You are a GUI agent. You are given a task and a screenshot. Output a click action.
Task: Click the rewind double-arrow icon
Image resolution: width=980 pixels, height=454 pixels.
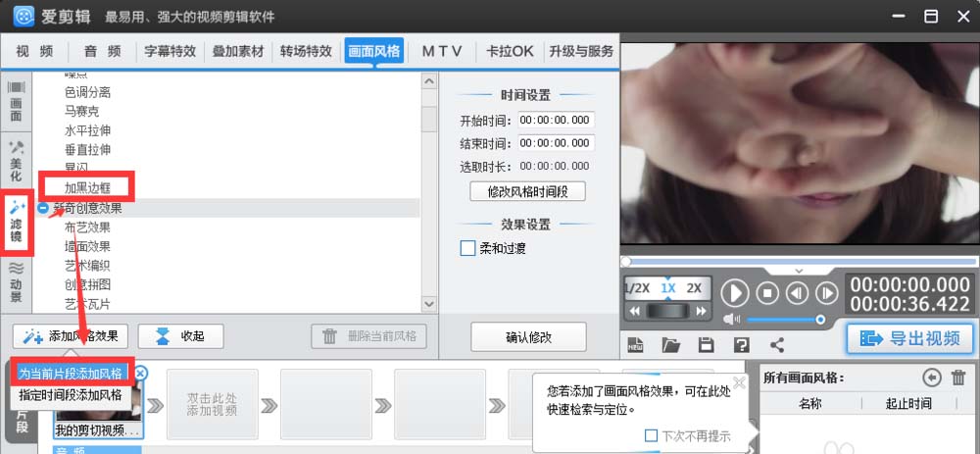634,311
